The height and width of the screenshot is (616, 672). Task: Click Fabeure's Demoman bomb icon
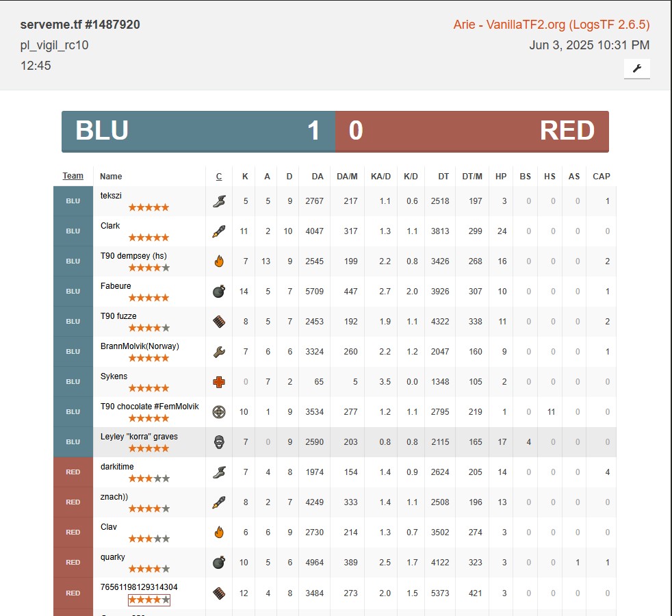[219, 292]
